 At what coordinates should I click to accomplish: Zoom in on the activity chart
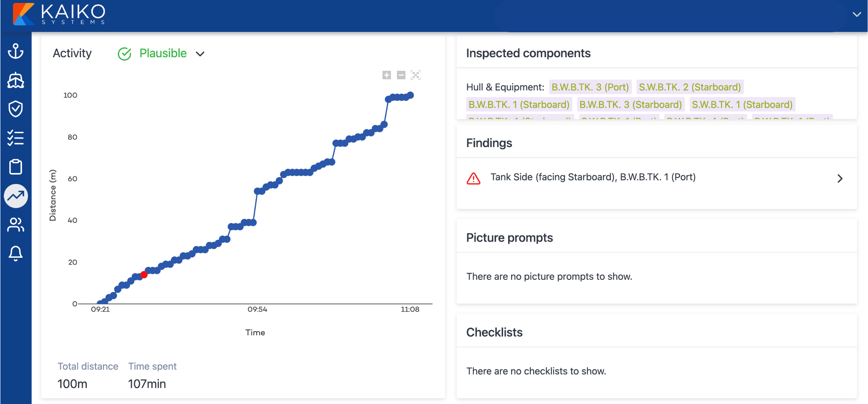pos(386,75)
